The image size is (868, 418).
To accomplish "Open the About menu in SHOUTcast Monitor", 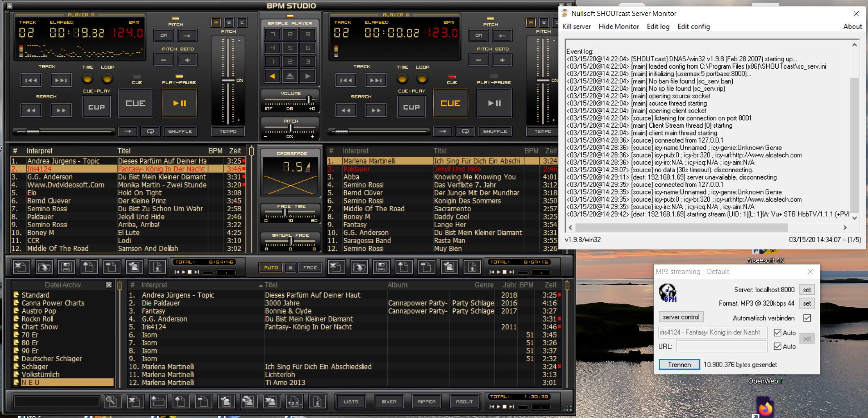I will point(853,26).
